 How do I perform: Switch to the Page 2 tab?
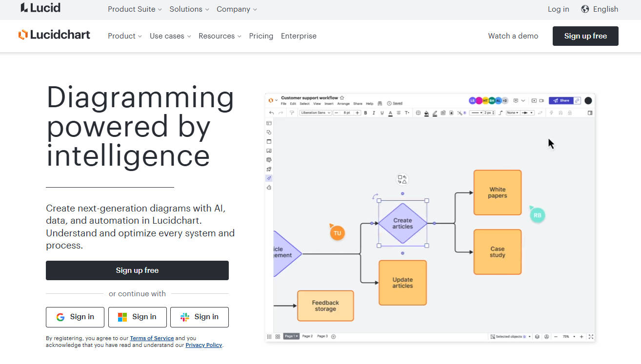307,336
